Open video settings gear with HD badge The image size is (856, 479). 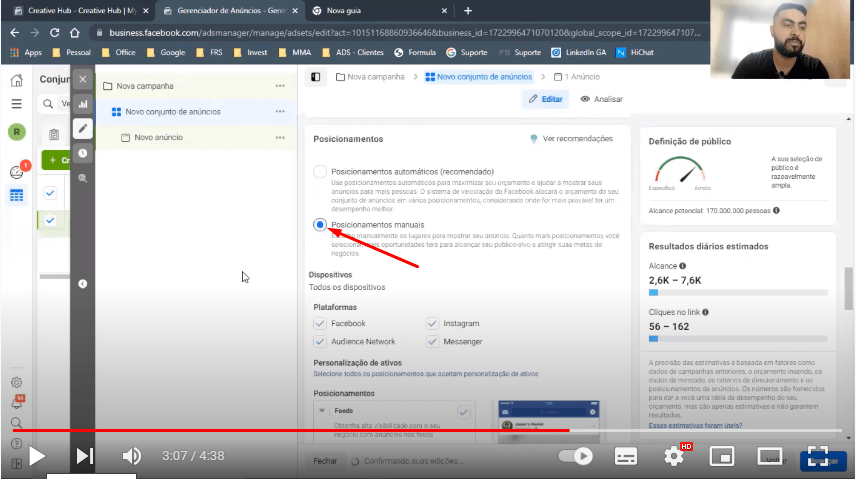point(675,455)
